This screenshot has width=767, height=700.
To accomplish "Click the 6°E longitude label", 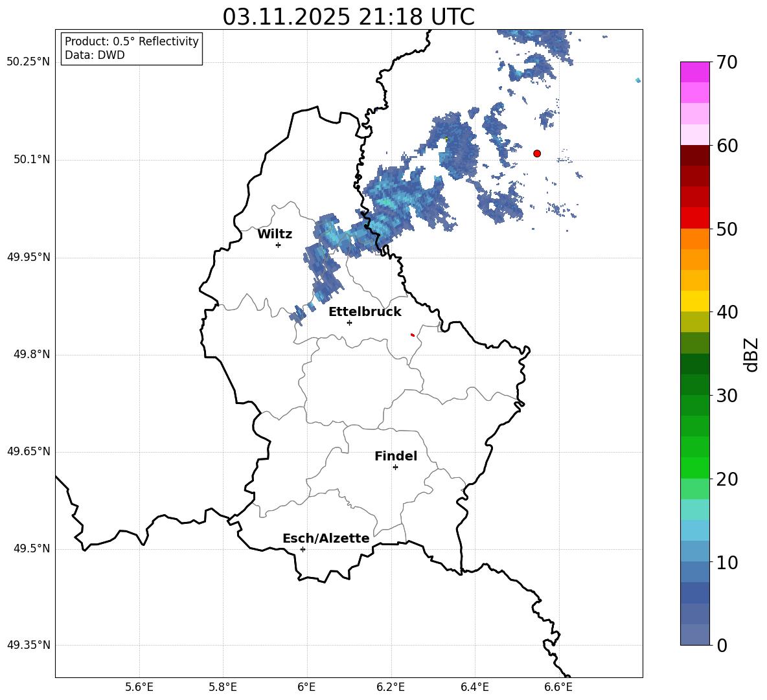I will coord(306,688).
